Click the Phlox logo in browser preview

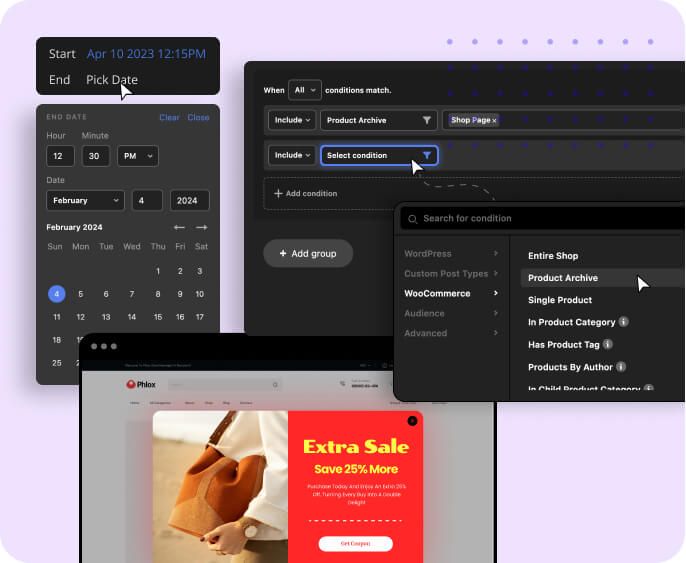point(141,385)
